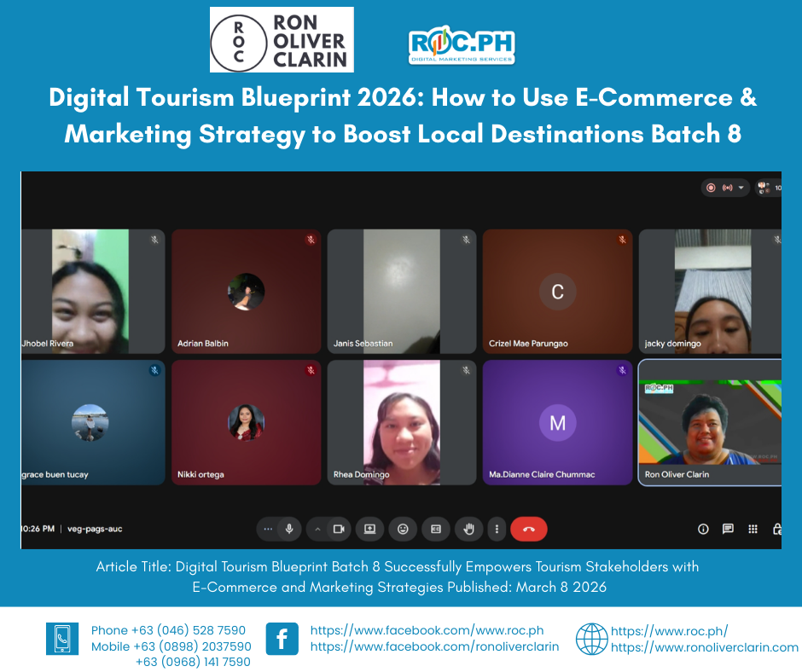
Task: Expand the recording status dropdown arrow
Action: [x=741, y=188]
